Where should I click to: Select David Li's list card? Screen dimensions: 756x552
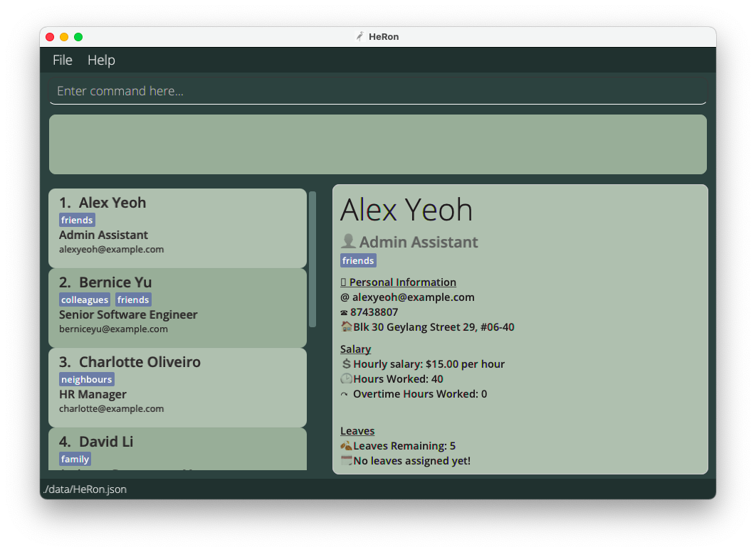[177, 449]
